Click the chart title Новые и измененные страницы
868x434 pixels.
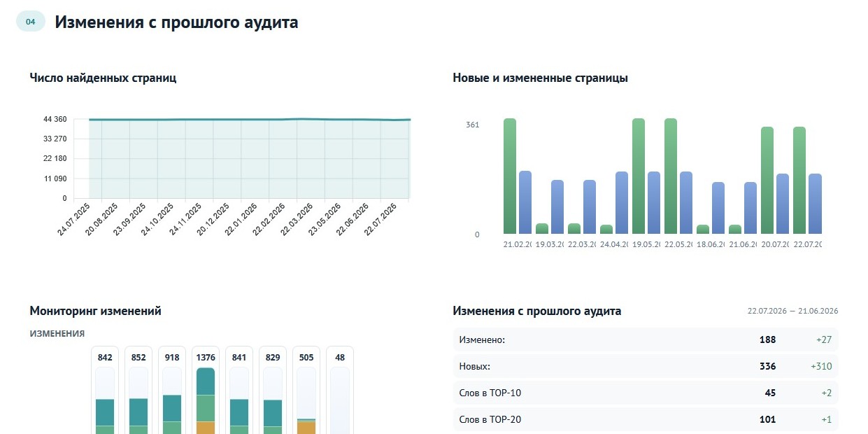pyautogui.click(x=541, y=78)
